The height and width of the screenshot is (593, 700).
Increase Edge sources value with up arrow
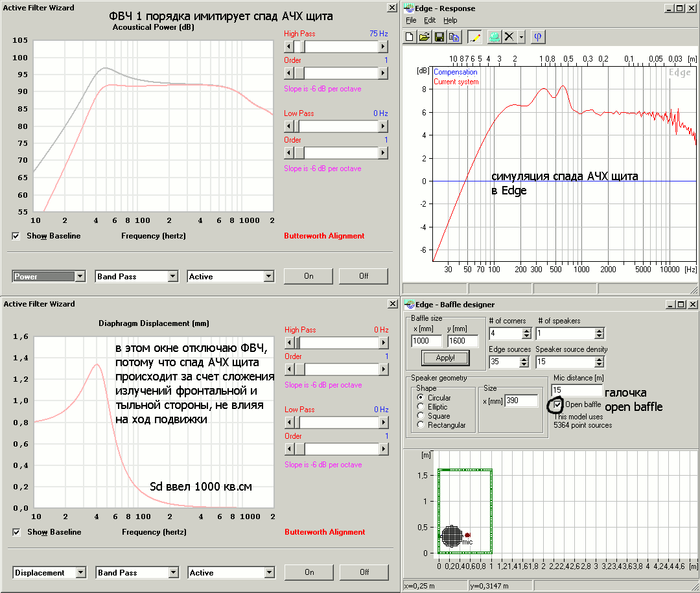click(x=524, y=359)
